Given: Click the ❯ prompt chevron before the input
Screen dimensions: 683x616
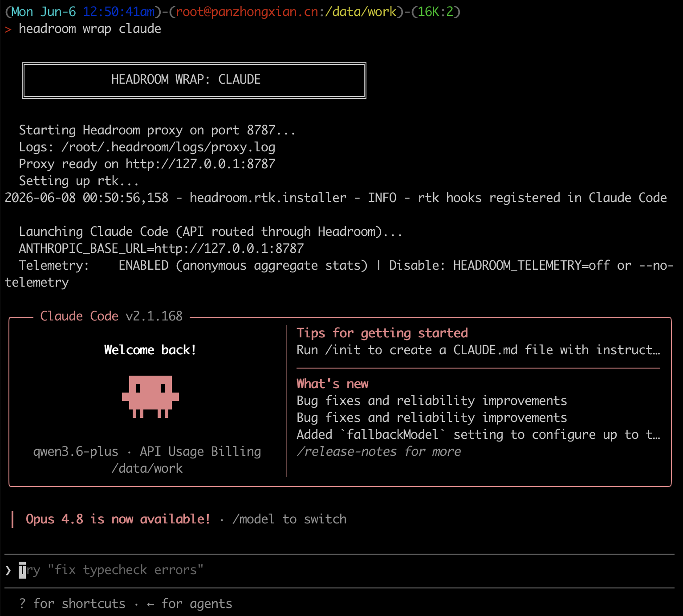Looking at the screenshot, I should [8, 570].
